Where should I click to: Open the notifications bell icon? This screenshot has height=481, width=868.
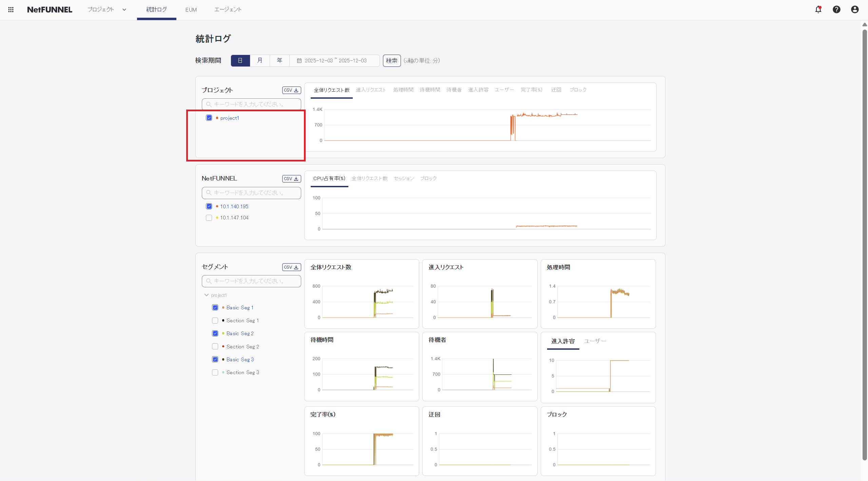[x=818, y=9]
